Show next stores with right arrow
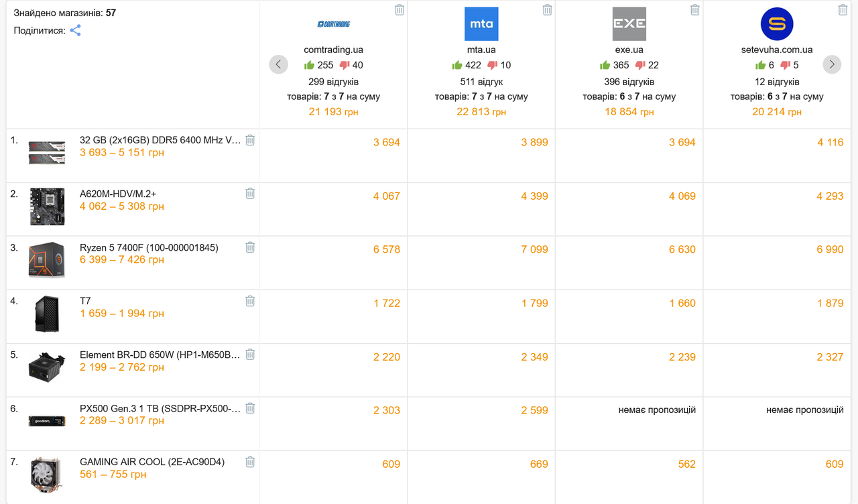 pyautogui.click(x=832, y=64)
